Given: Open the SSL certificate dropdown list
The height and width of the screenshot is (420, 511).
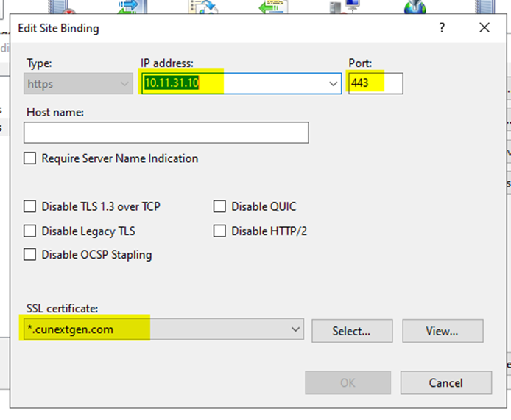Looking at the screenshot, I should pos(296,329).
